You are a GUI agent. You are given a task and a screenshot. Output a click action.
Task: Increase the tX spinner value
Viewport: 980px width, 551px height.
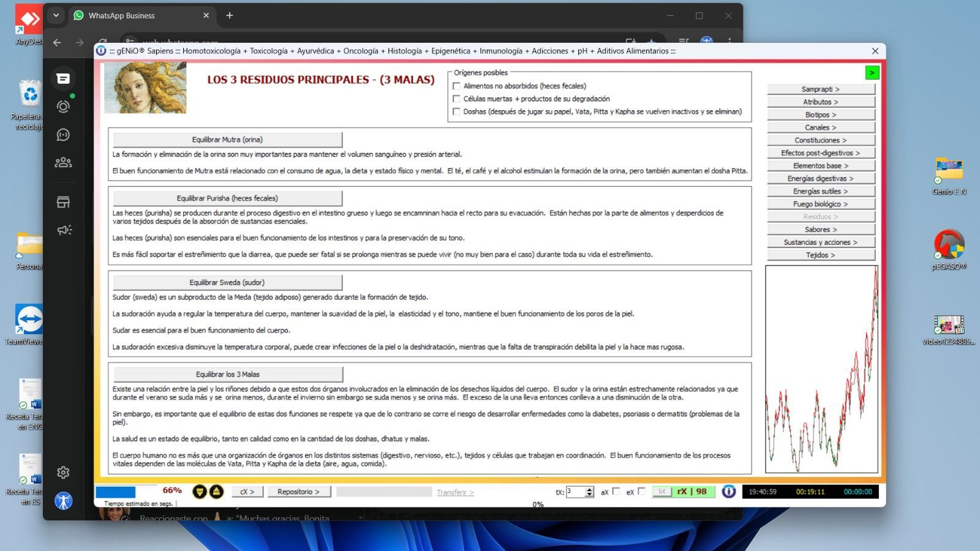coord(589,489)
